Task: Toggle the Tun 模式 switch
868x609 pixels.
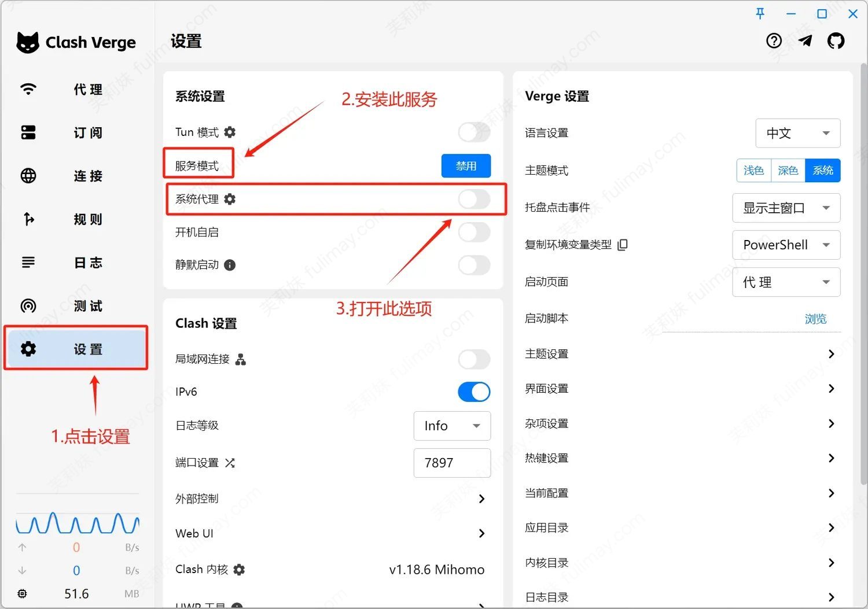Action: point(474,132)
